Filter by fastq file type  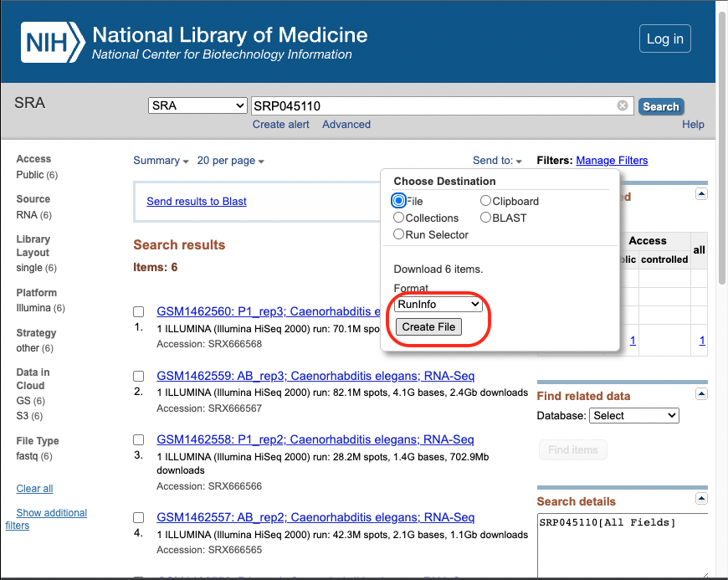pyautogui.click(x=34, y=456)
